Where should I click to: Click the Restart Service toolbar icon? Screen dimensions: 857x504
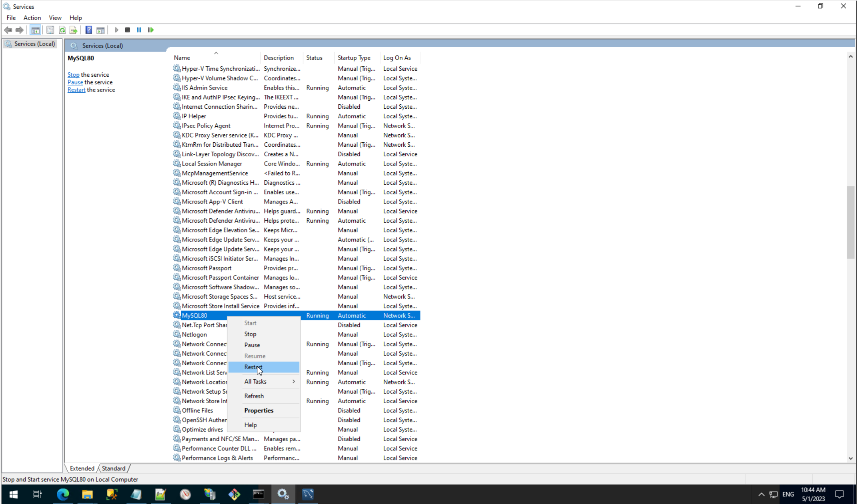pyautogui.click(x=151, y=30)
